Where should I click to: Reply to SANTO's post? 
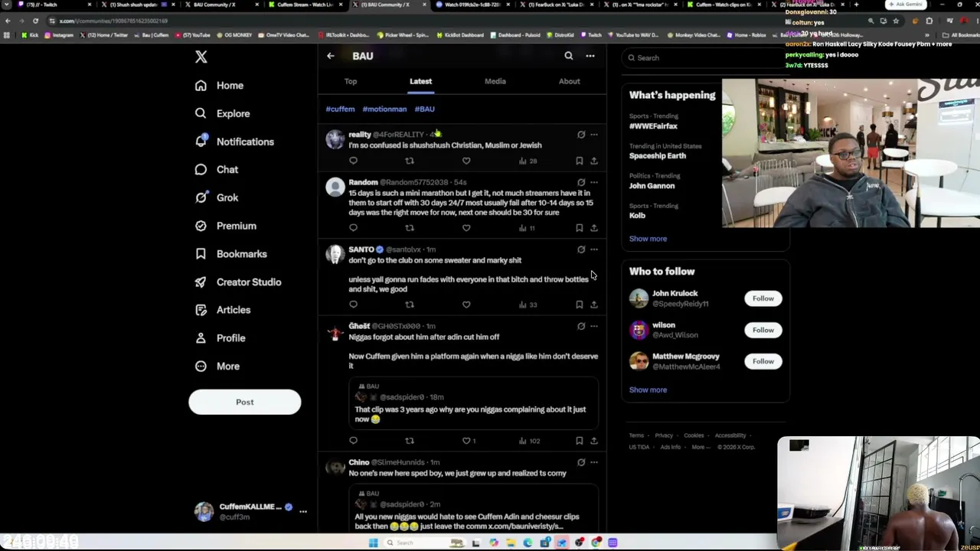click(353, 305)
